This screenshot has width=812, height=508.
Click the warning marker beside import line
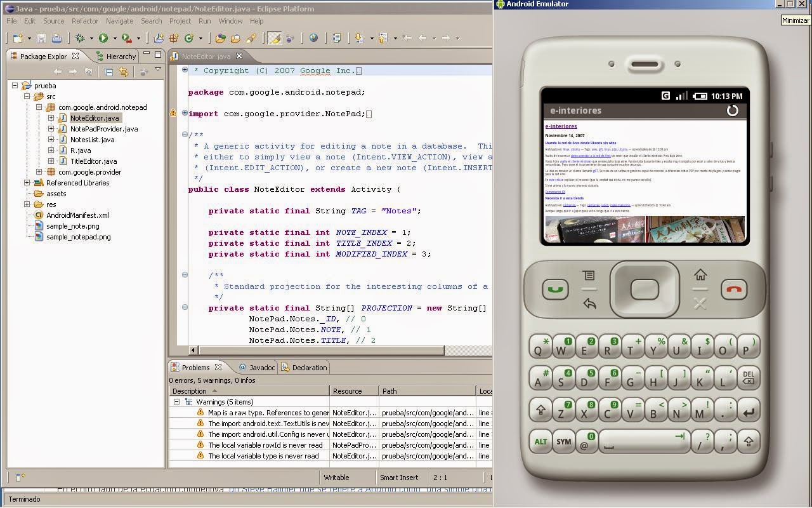click(x=173, y=114)
